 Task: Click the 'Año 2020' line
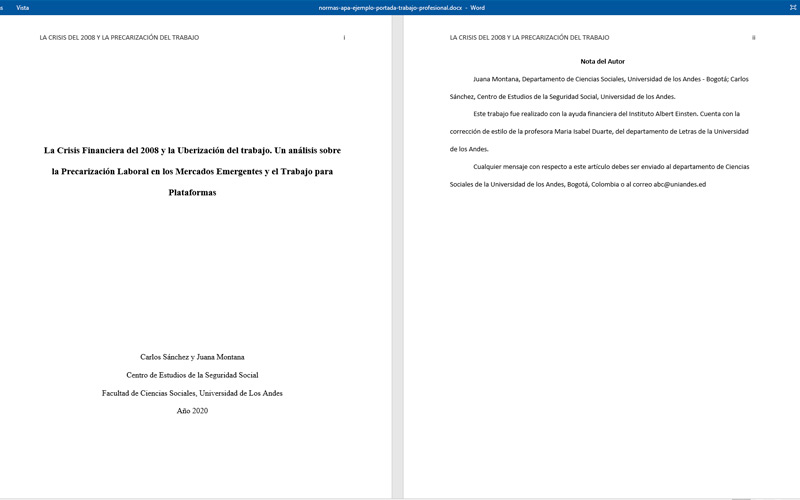click(x=192, y=411)
